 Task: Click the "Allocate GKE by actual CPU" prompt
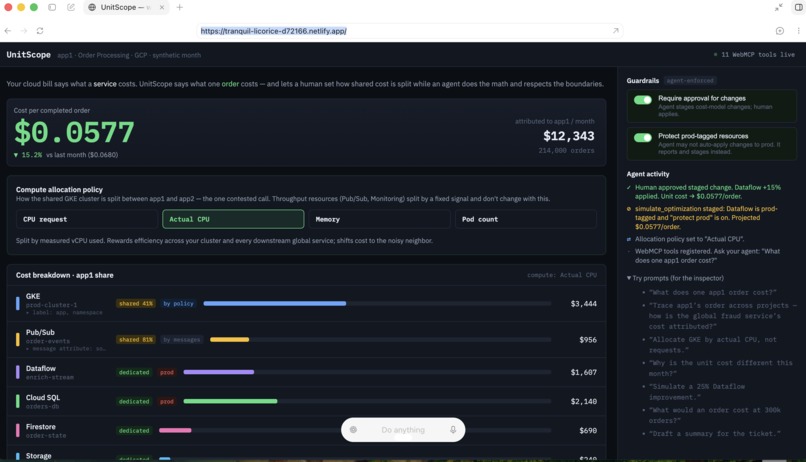tap(712, 344)
